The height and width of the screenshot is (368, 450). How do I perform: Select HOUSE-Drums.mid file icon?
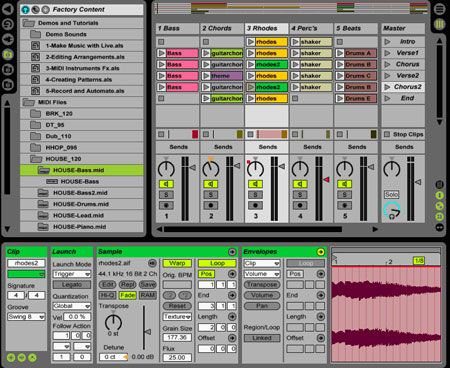pos(43,204)
